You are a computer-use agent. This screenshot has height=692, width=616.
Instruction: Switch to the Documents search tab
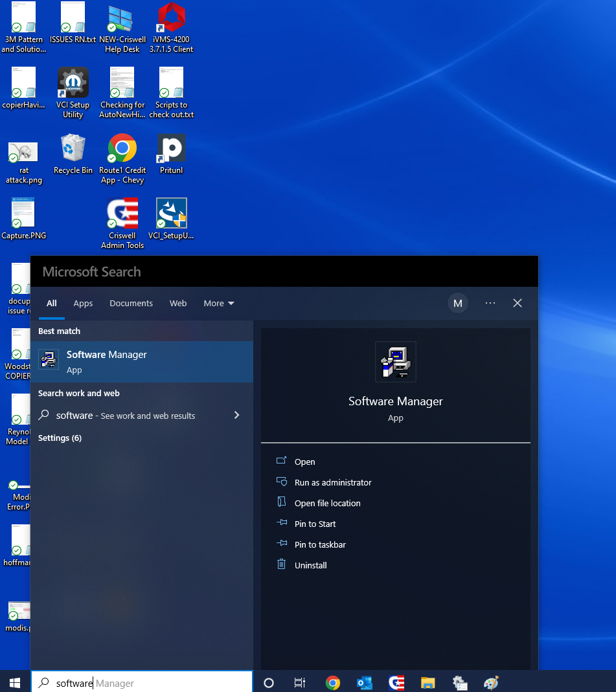(131, 303)
